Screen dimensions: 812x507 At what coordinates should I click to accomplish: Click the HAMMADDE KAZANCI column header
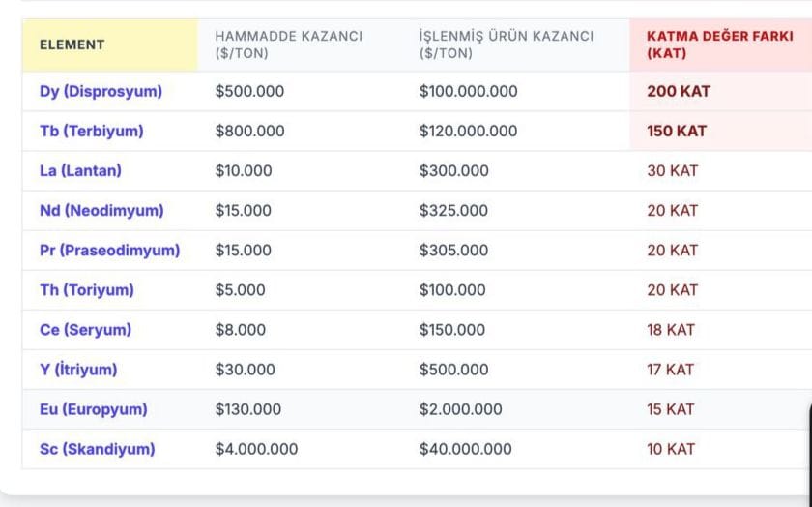[x=288, y=45]
